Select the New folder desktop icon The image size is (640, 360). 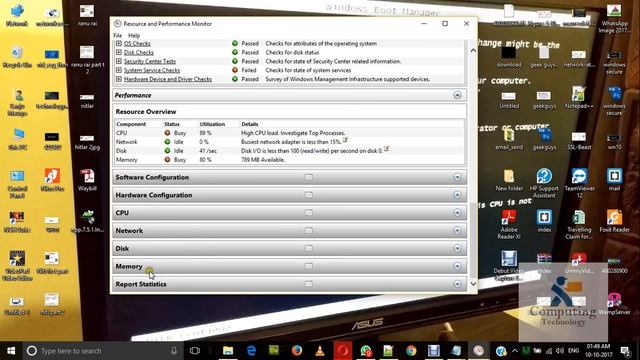click(509, 180)
